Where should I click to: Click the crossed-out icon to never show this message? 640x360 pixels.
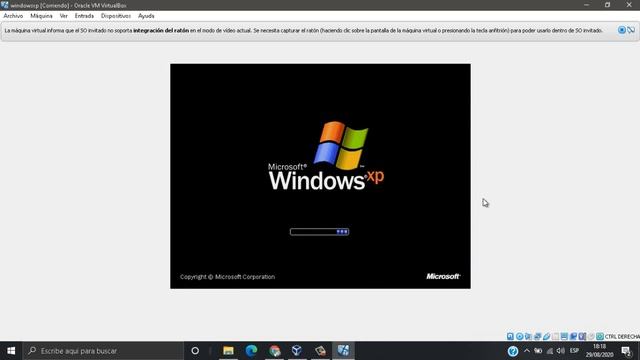point(631,30)
